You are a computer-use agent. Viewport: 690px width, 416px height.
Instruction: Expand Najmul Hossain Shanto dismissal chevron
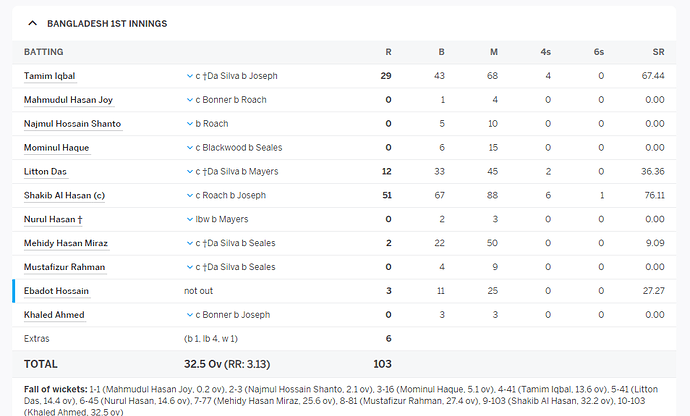(189, 124)
